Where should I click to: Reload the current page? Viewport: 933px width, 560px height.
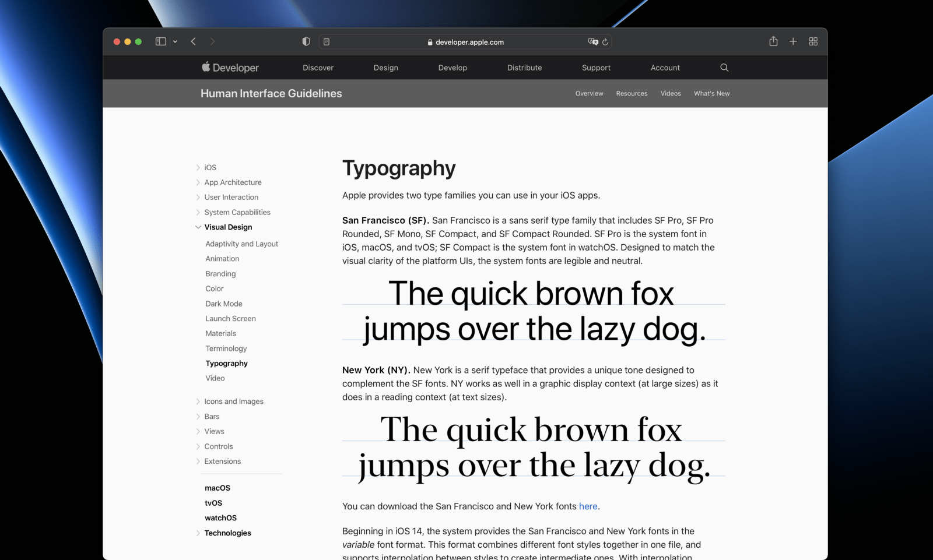click(605, 42)
